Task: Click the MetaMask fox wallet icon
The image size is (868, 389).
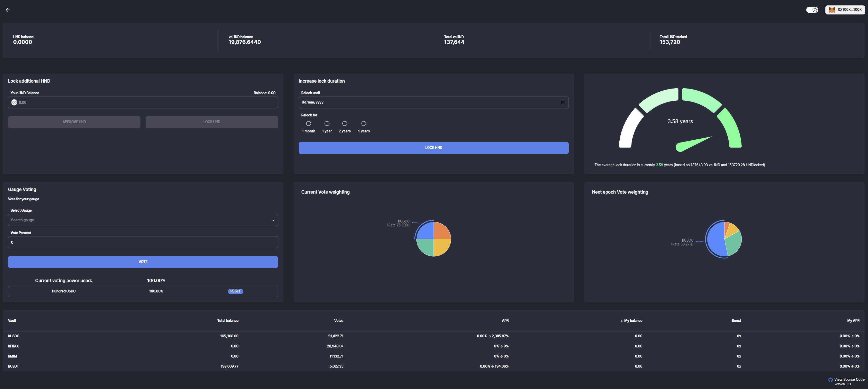Action: point(832,10)
